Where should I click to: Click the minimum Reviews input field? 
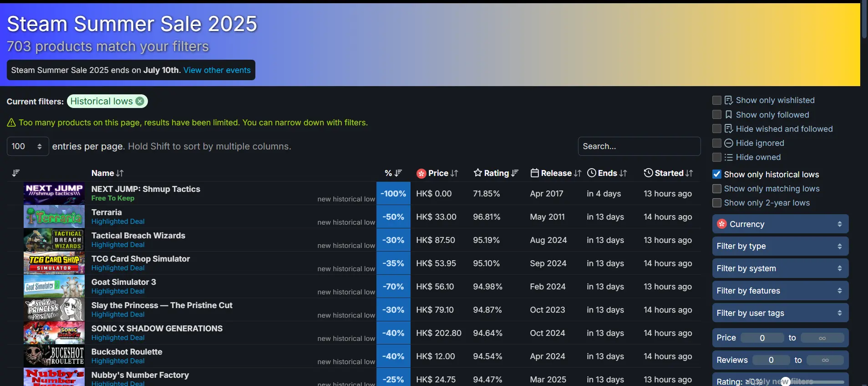click(771, 360)
